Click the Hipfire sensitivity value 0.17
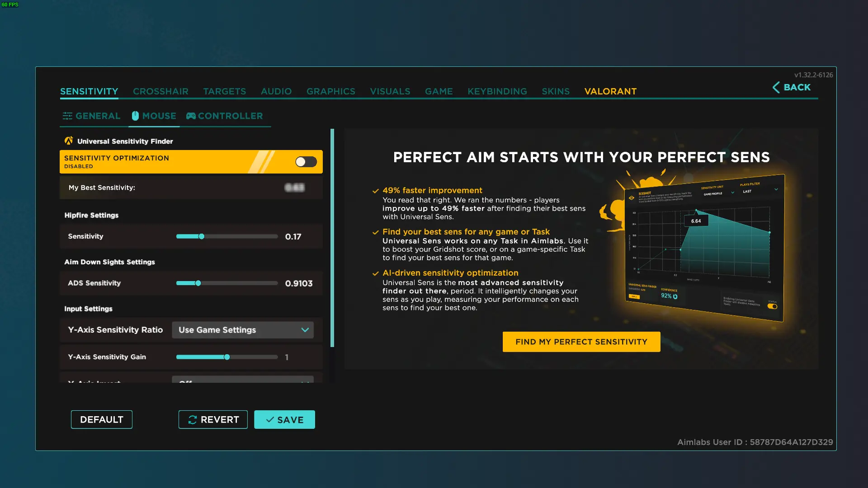 pos(293,237)
